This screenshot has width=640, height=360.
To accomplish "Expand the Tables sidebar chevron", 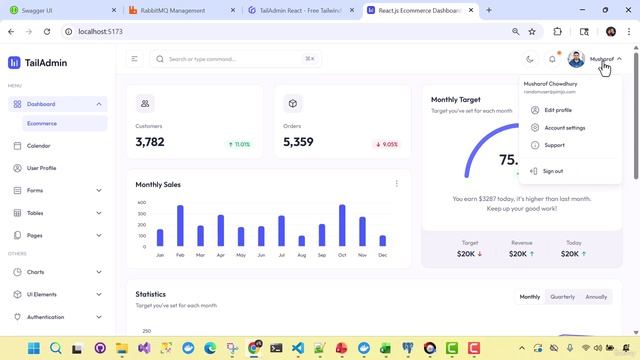I will click(99, 213).
